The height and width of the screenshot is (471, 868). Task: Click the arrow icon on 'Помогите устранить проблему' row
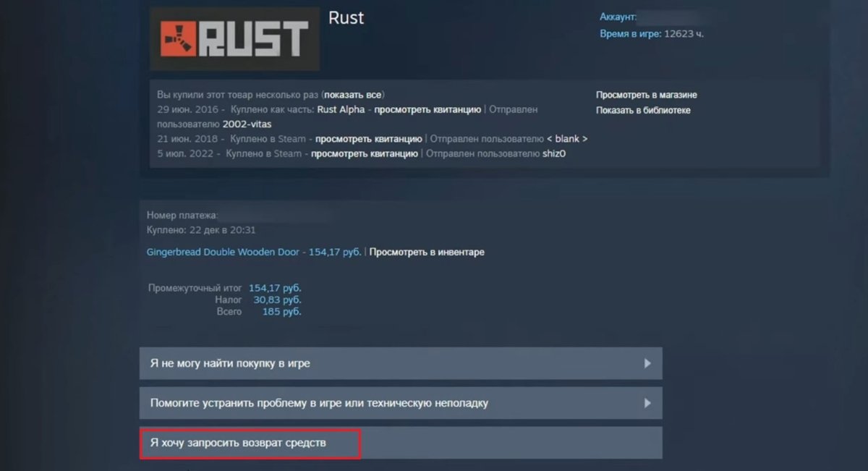pyautogui.click(x=647, y=403)
